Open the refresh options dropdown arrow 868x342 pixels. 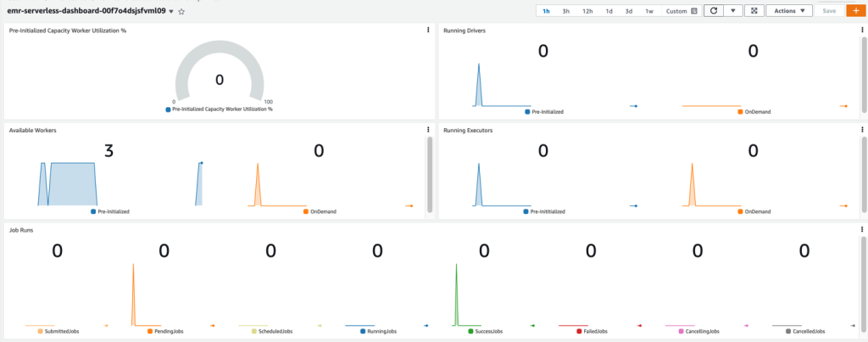click(733, 11)
